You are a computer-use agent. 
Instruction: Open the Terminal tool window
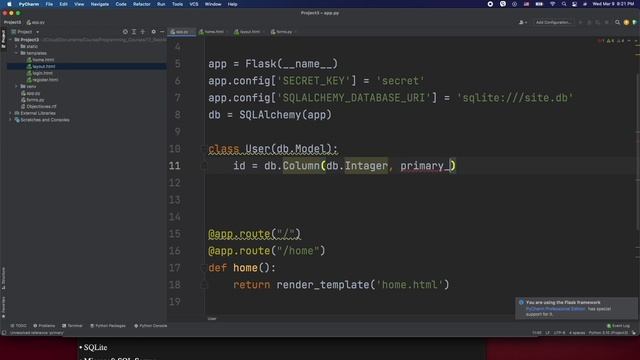pyautogui.click(x=72, y=326)
